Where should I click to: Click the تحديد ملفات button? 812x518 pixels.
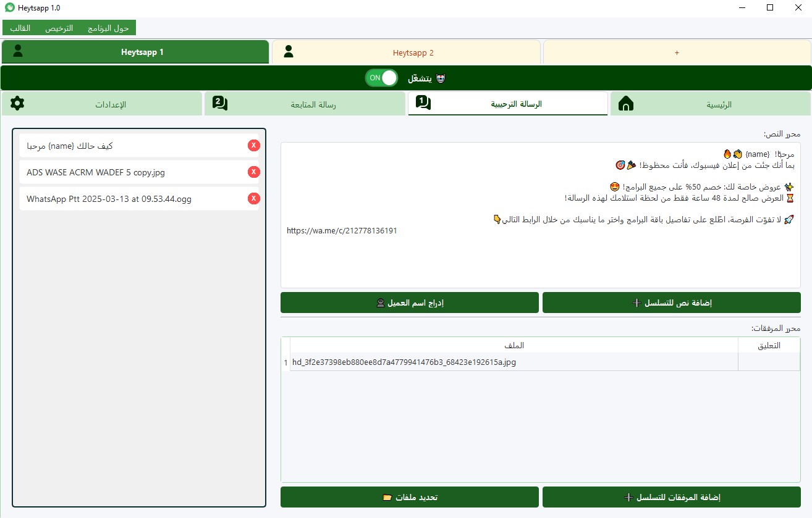click(410, 497)
